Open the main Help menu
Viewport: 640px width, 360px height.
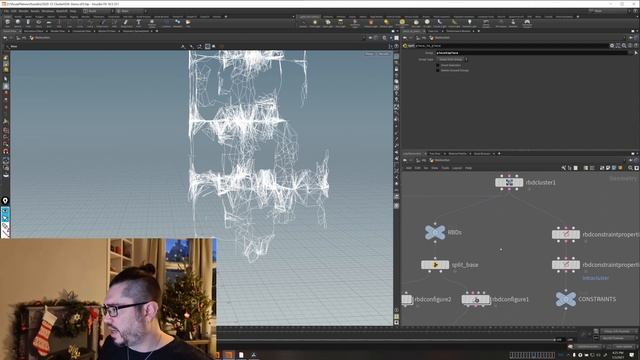[73, 11]
